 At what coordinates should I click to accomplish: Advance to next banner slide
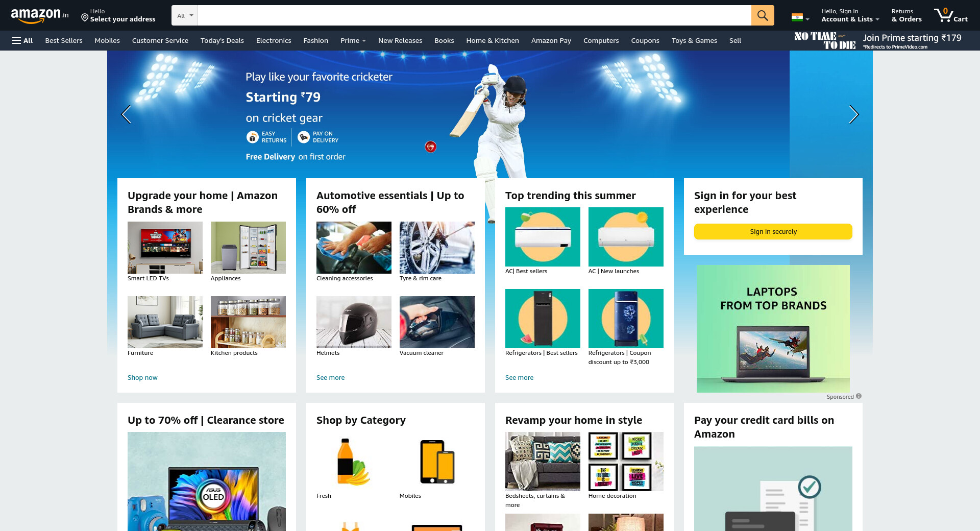coord(853,114)
